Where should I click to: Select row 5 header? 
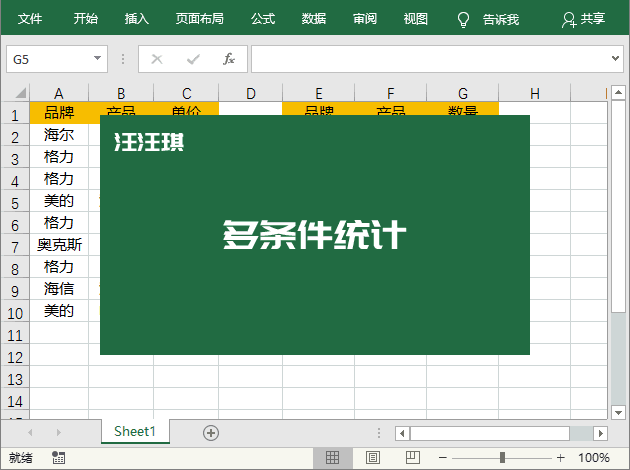click(x=15, y=203)
